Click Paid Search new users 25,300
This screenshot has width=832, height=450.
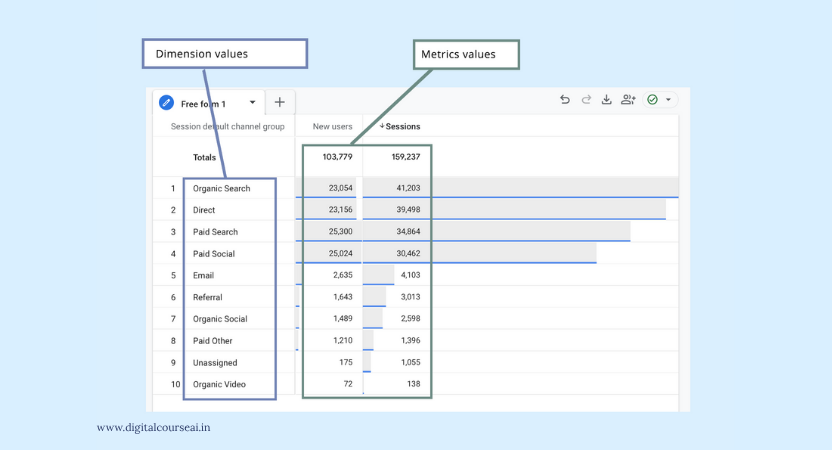click(340, 231)
